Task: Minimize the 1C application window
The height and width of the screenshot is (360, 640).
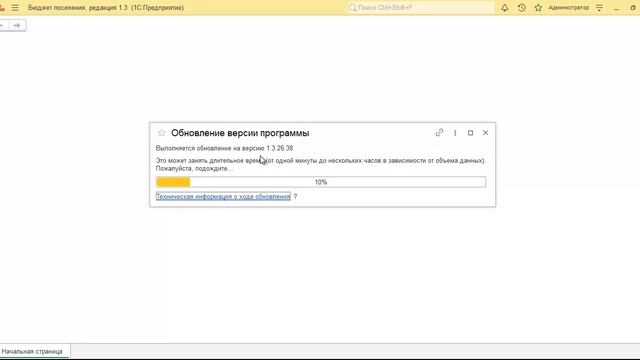Action: [x=616, y=8]
